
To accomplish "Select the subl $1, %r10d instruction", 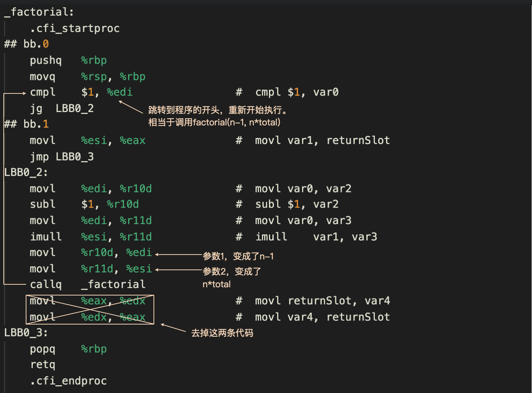I will 84,204.
